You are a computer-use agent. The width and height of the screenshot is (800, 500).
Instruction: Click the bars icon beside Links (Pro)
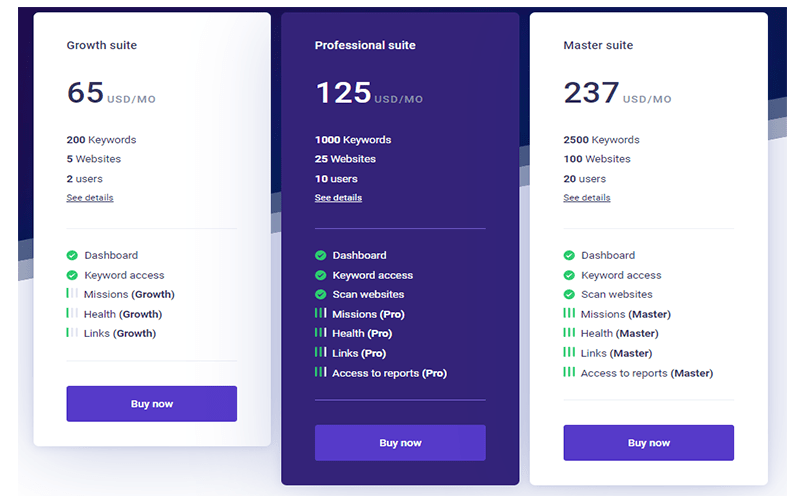(x=320, y=352)
